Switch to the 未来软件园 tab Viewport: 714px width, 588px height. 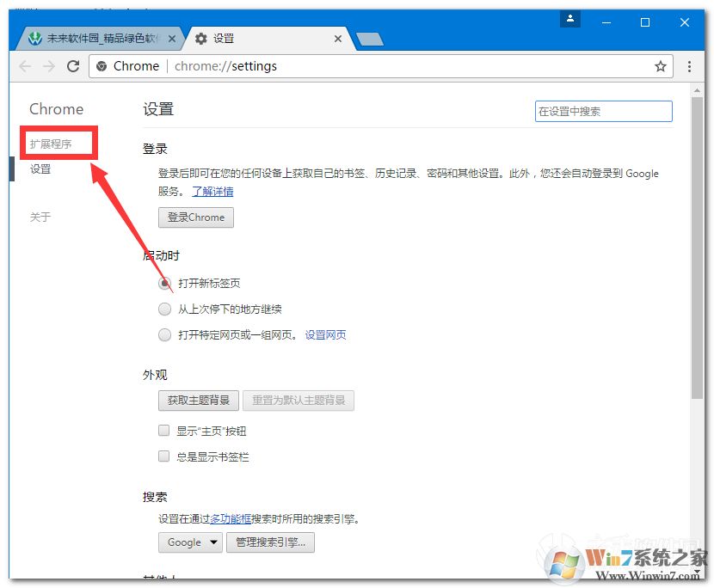(99, 39)
